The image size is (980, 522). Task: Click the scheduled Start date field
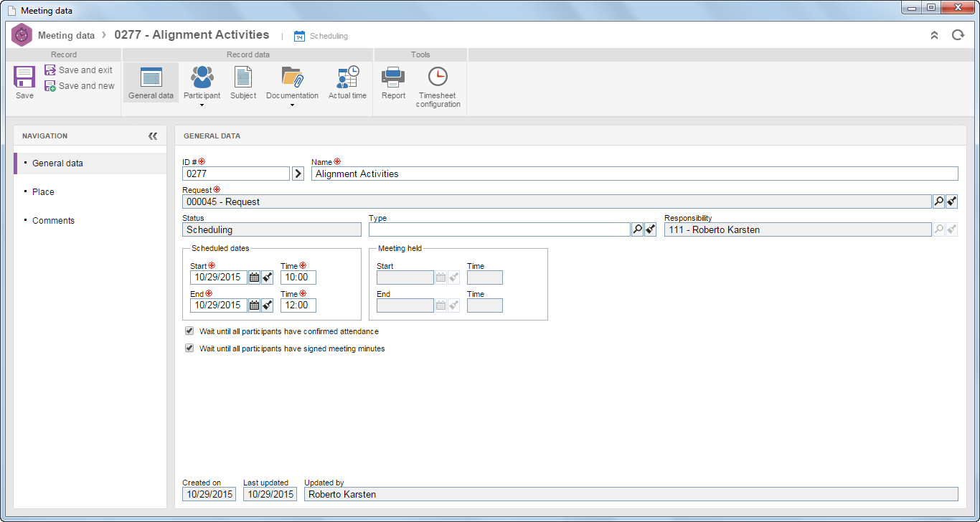coord(219,277)
